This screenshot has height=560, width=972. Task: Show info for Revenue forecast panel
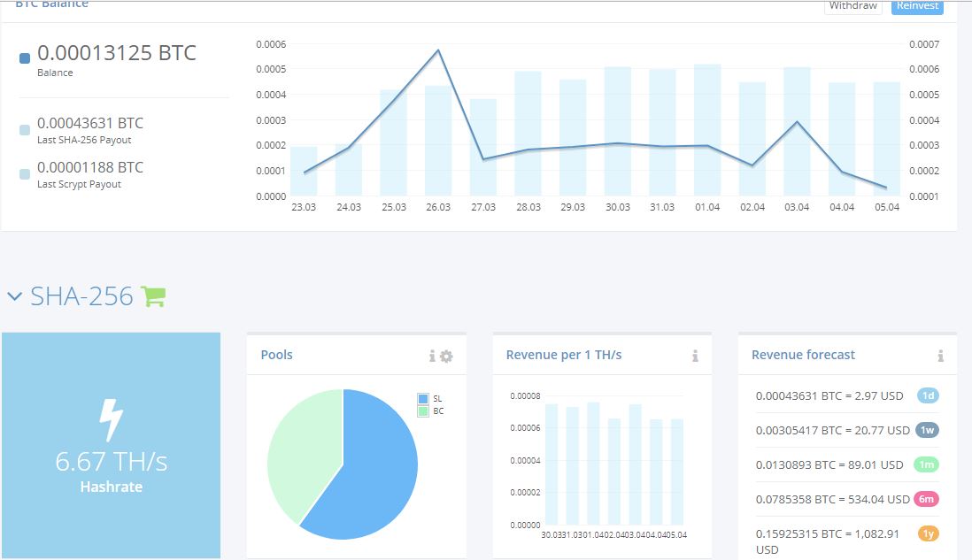pyautogui.click(x=940, y=357)
